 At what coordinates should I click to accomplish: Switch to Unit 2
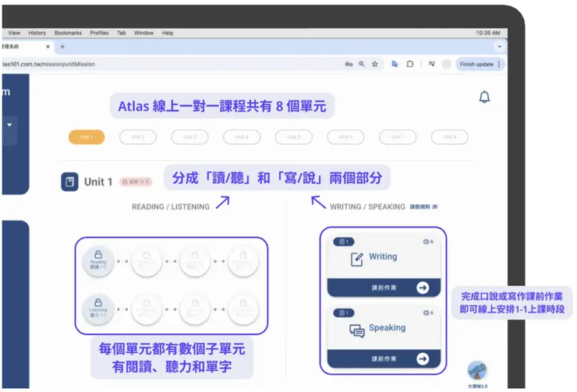138,137
